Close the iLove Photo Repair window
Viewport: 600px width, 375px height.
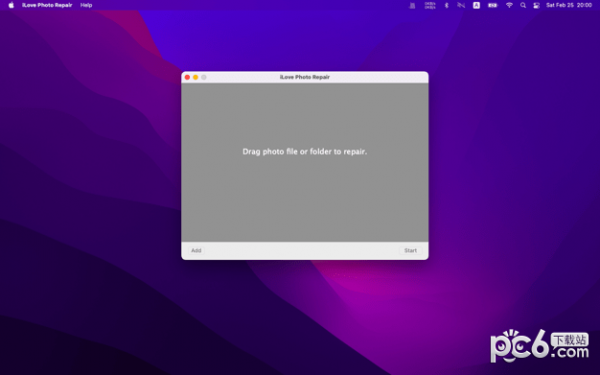tap(188, 77)
